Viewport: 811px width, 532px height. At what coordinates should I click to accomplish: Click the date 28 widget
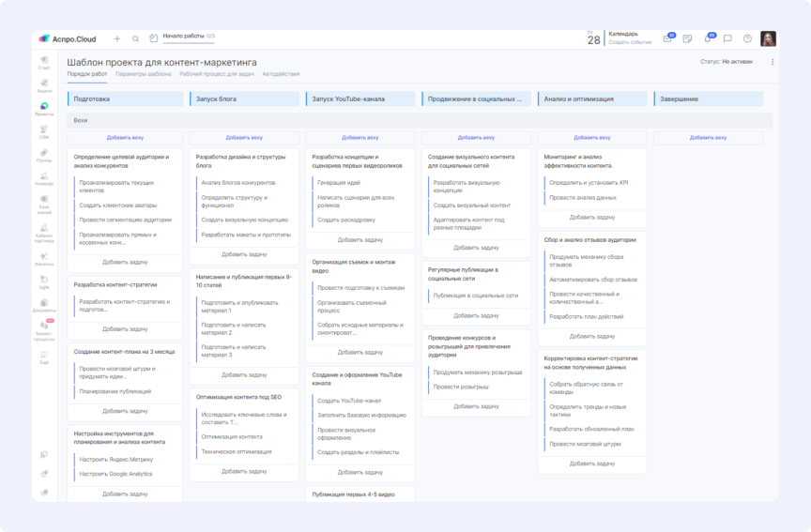tap(594, 38)
